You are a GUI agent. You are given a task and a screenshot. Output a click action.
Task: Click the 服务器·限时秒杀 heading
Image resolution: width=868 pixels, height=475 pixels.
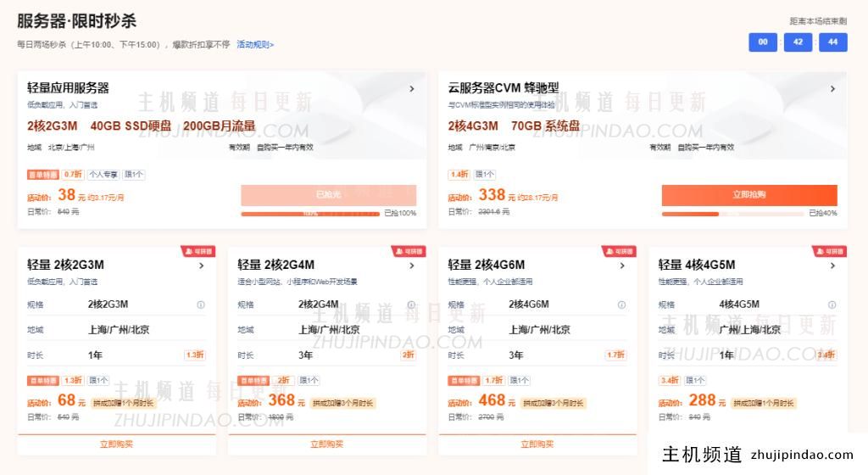pyautogui.click(x=76, y=21)
